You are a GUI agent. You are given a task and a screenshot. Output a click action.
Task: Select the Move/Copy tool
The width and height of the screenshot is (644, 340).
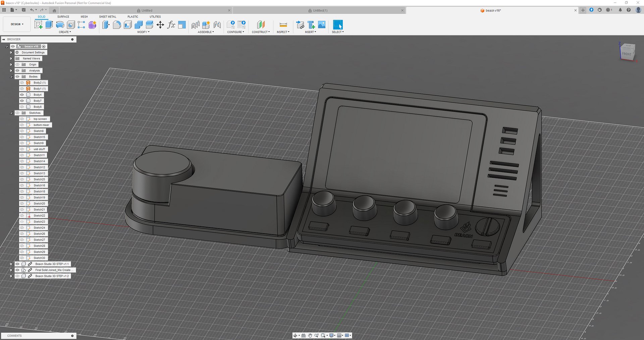click(160, 25)
